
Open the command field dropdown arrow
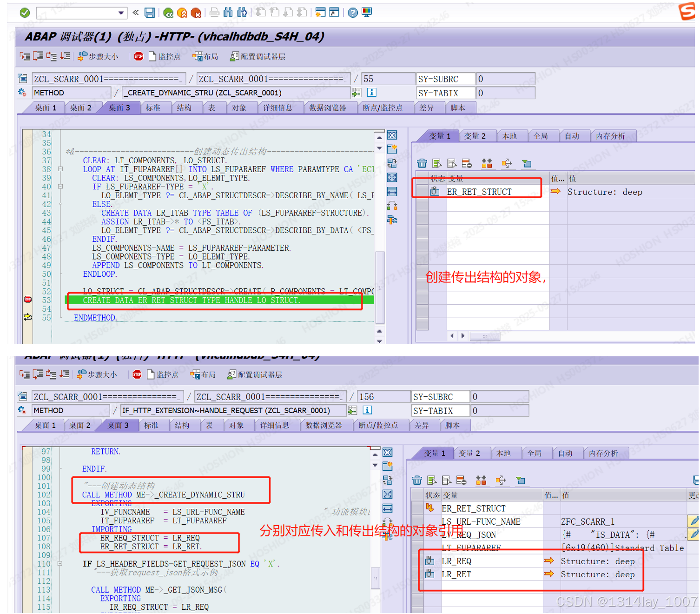121,13
